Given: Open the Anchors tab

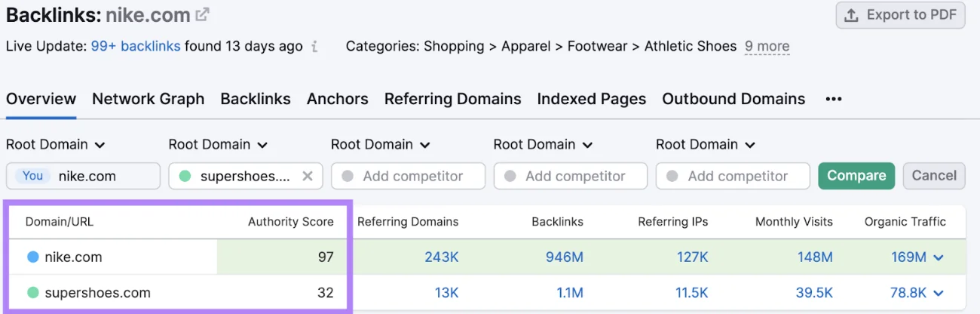Looking at the screenshot, I should pyautogui.click(x=337, y=99).
